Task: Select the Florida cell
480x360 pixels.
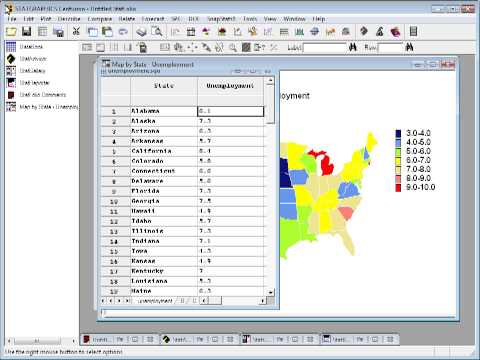Action: click(x=164, y=191)
